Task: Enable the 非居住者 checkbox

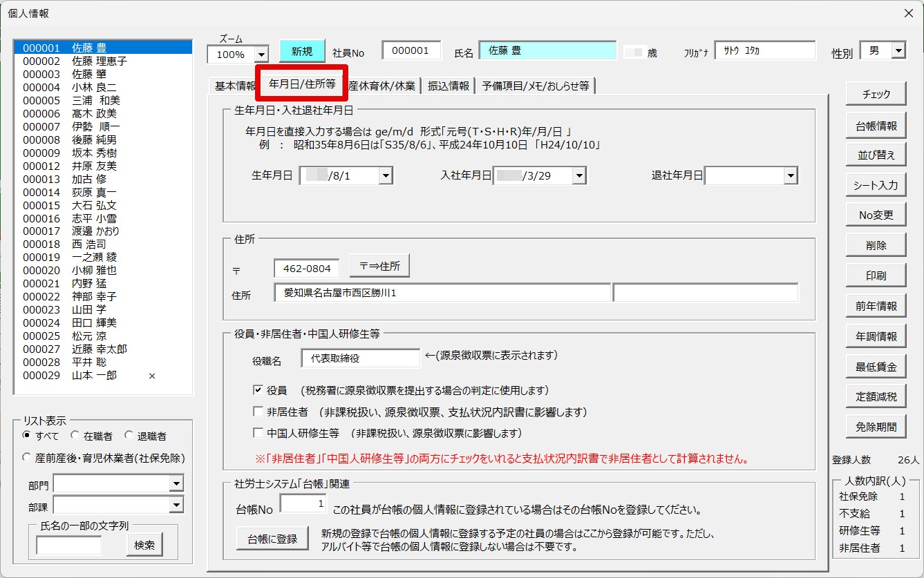Action: (x=258, y=412)
